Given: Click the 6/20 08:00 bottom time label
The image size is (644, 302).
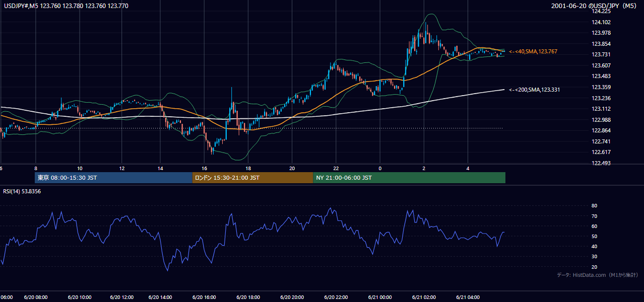Looking at the screenshot, I should tap(36, 297).
